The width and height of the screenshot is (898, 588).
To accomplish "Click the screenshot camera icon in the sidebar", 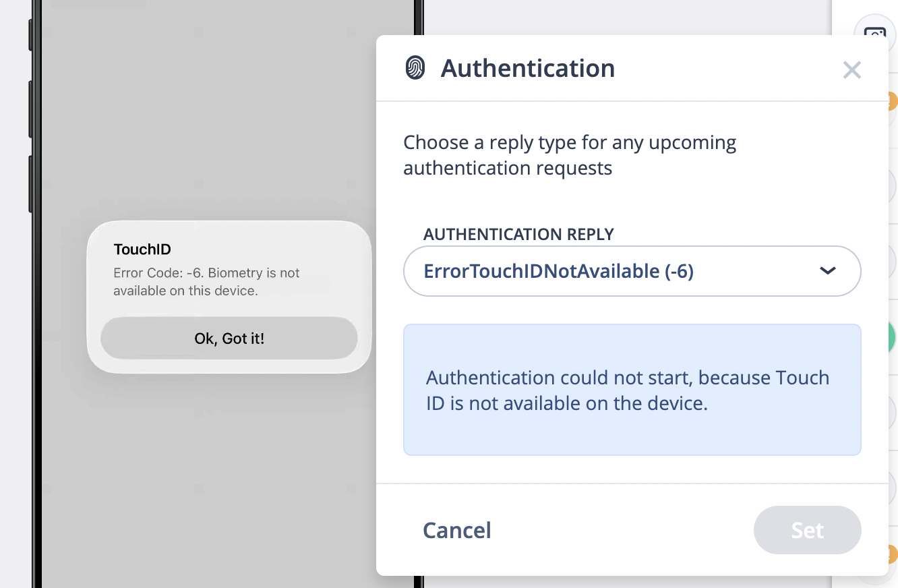I will tap(874, 34).
